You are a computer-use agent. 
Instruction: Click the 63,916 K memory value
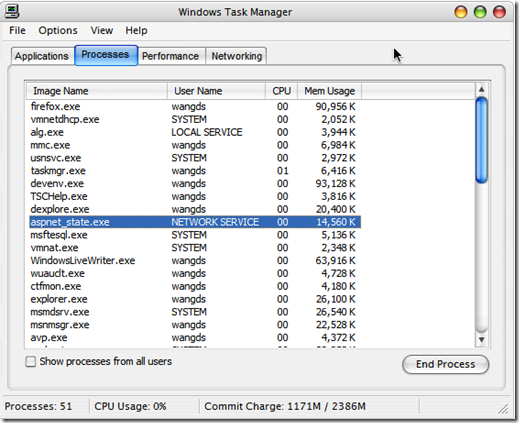click(x=335, y=261)
